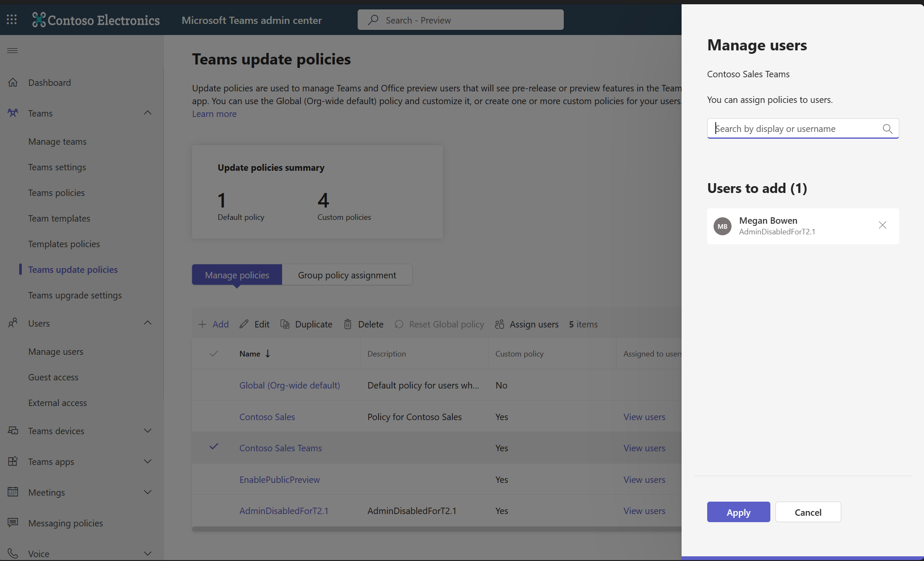Toggle the Global policy row checkbox
Viewport: 924px width, 561px height.
click(213, 385)
